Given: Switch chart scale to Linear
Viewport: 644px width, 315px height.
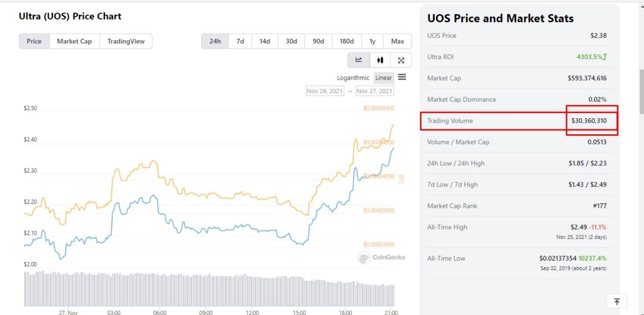Looking at the screenshot, I should pos(383,77).
